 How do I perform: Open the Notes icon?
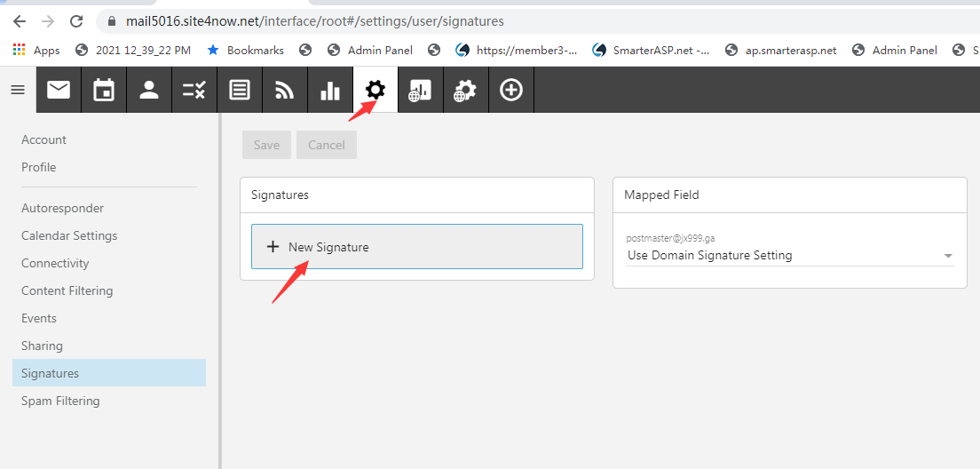(x=240, y=90)
